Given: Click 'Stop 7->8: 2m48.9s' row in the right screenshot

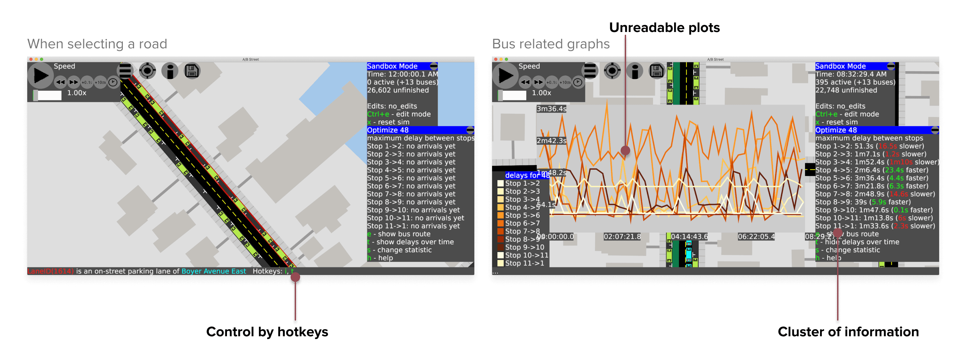Looking at the screenshot, I should click(x=876, y=194).
